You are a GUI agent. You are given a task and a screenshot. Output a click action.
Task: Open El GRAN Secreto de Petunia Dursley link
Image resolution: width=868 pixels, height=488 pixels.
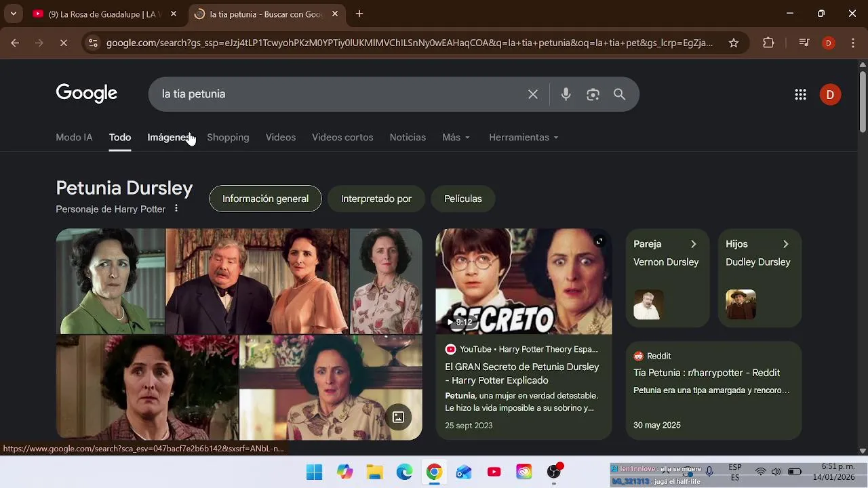tap(522, 373)
